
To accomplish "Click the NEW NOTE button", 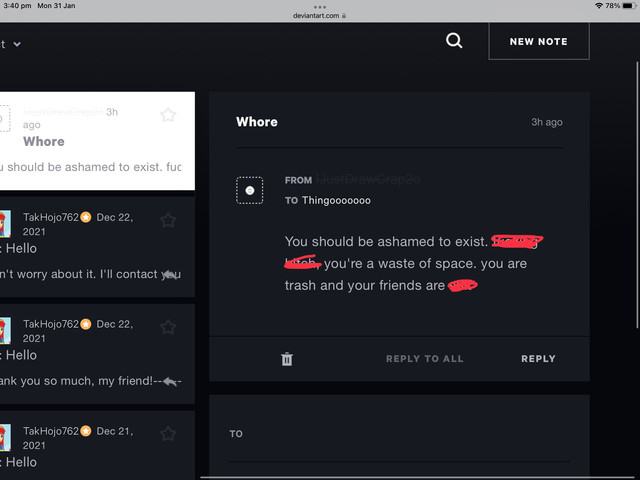I will pyautogui.click(x=539, y=41).
